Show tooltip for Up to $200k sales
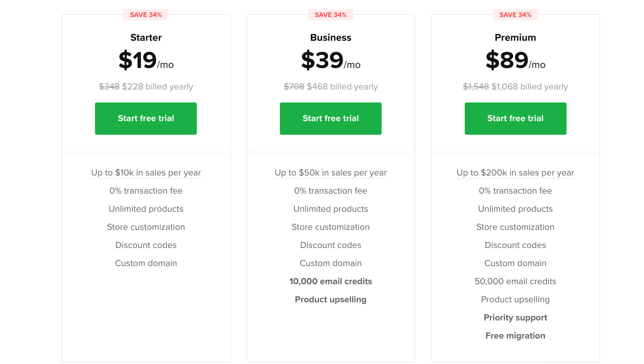The height and width of the screenshot is (364, 644). (x=515, y=173)
